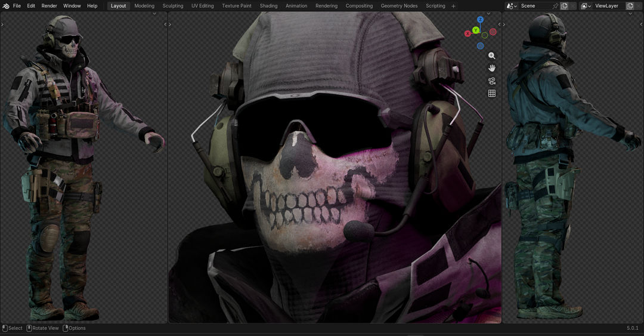Toggle the scene pin icon
Image resolution: width=644 pixels, height=336 pixels.
click(x=555, y=6)
